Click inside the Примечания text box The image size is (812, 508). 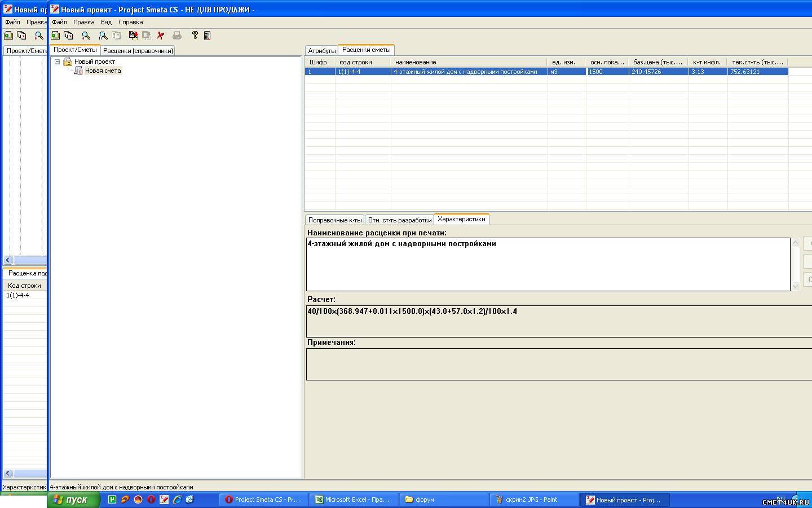[x=559, y=364]
